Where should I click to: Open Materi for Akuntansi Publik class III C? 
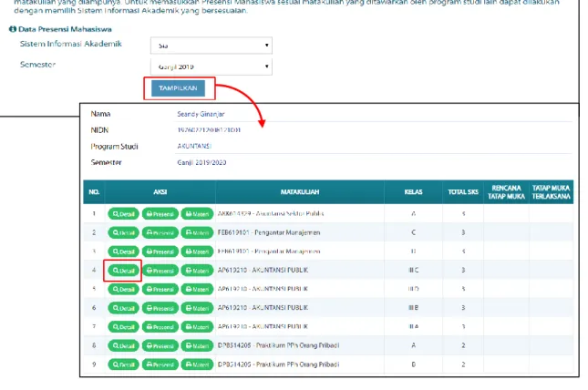click(x=197, y=271)
